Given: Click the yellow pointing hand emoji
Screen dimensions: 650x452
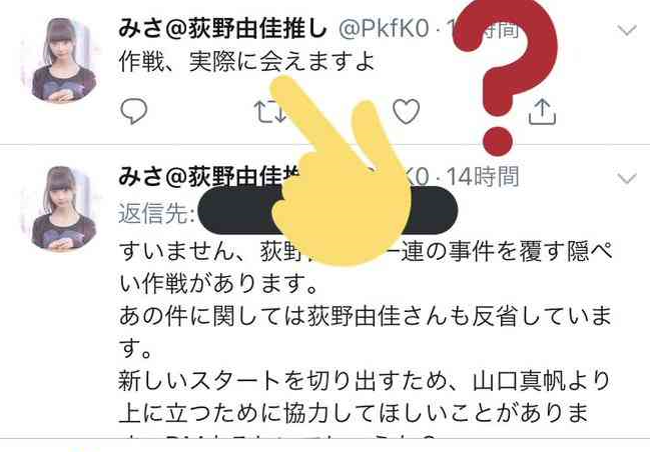Looking at the screenshot, I should coord(340,170).
